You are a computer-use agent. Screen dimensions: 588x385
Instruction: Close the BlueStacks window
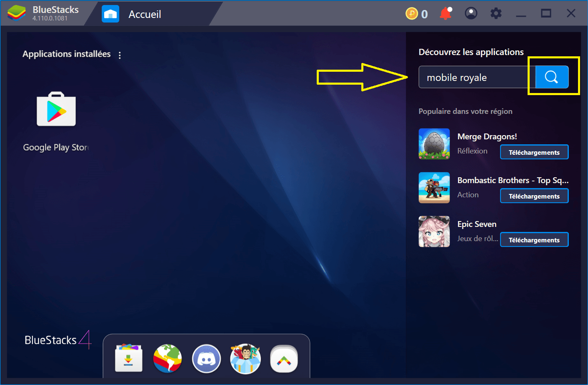tap(571, 13)
